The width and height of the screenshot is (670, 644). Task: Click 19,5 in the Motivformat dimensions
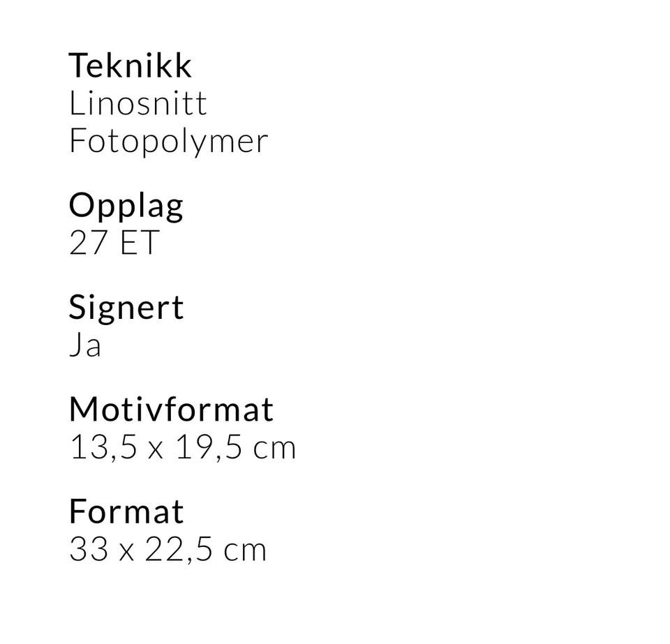click(x=209, y=447)
